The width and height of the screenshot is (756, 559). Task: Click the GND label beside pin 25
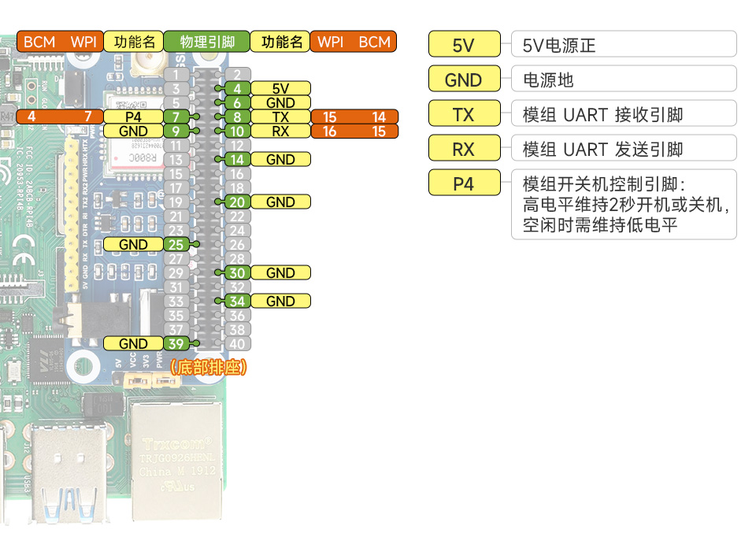tap(132, 244)
